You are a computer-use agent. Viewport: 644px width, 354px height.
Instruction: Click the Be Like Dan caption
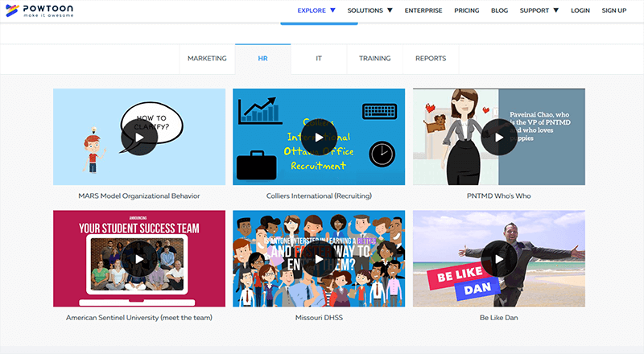[499, 318]
